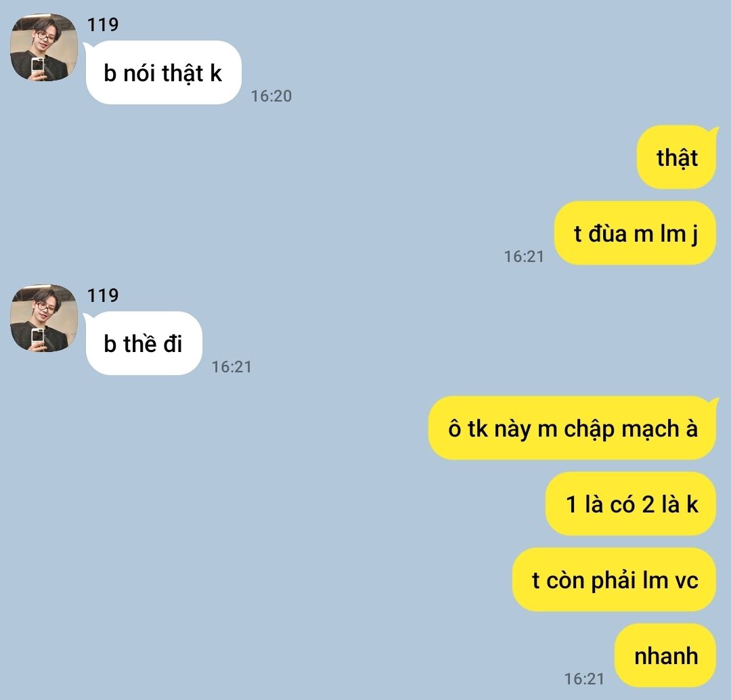Tap 'ô tk này m chập mạch à' message
This screenshot has height=700, width=731.
point(573,428)
